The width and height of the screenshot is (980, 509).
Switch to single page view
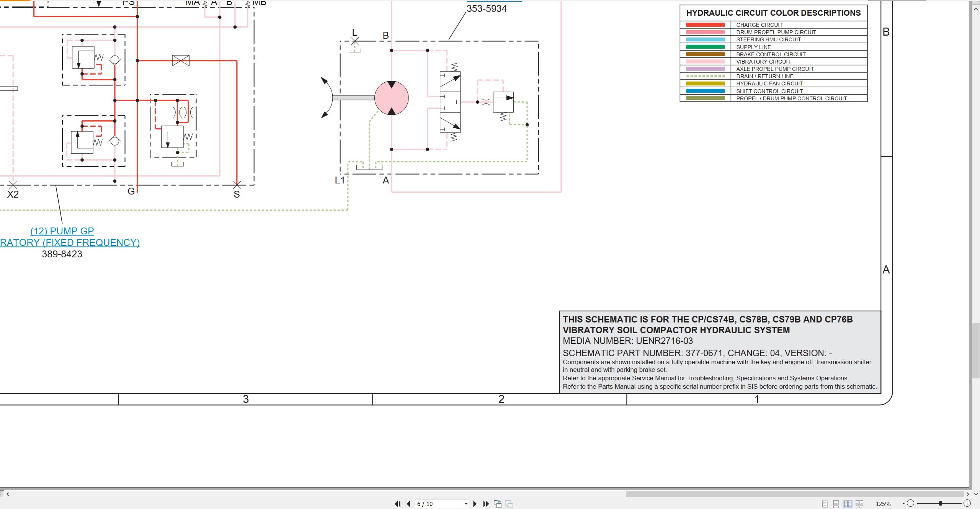[825, 504]
